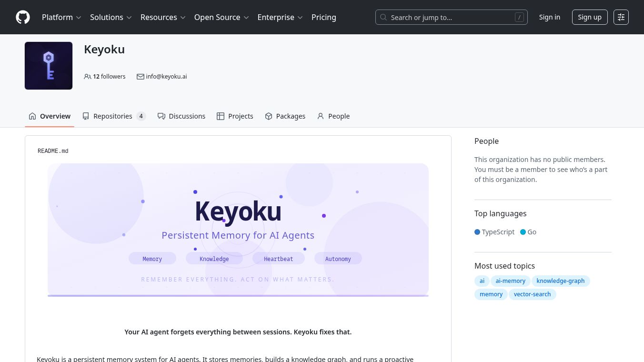The width and height of the screenshot is (644, 362).
Task: Click the blue TypeScript language dot
Action: [477, 232]
